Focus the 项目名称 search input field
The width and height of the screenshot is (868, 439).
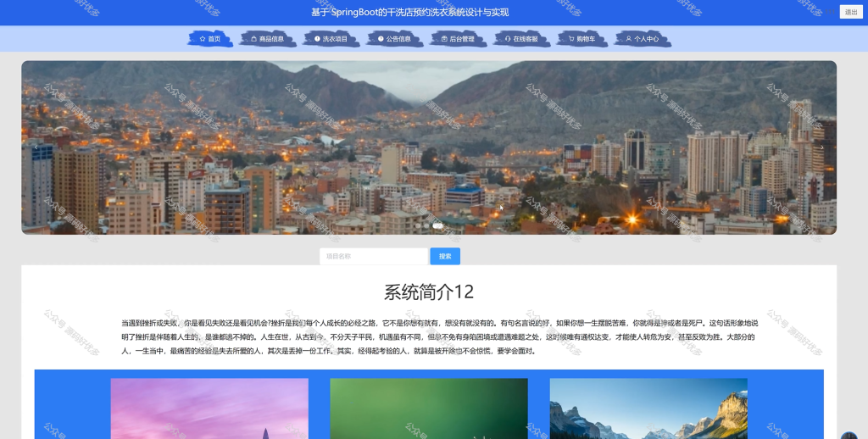374,256
